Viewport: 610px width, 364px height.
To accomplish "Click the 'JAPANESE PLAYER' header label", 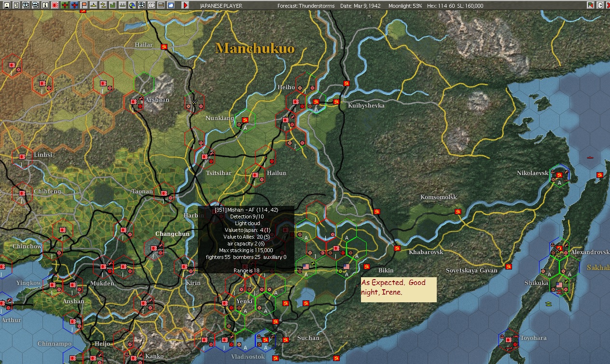I will (x=221, y=6).
